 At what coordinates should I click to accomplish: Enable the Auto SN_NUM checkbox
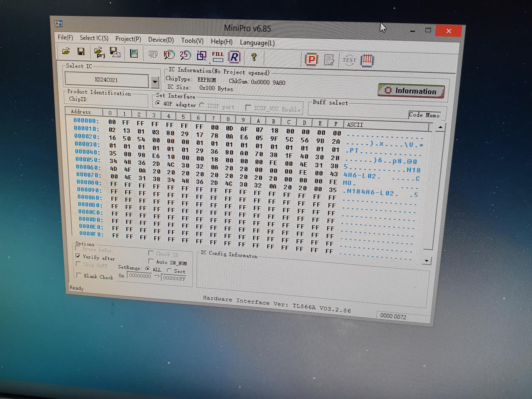coord(151,261)
